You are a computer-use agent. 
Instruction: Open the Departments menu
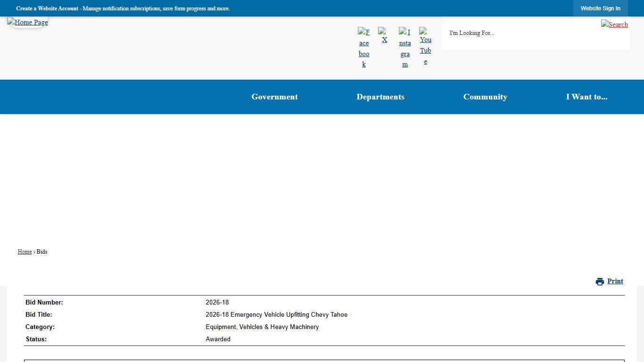coord(380,97)
